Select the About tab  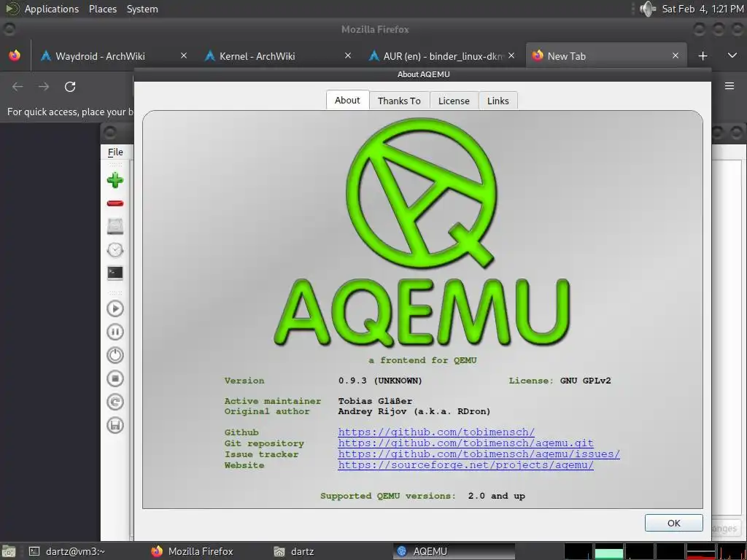(x=347, y=100)
